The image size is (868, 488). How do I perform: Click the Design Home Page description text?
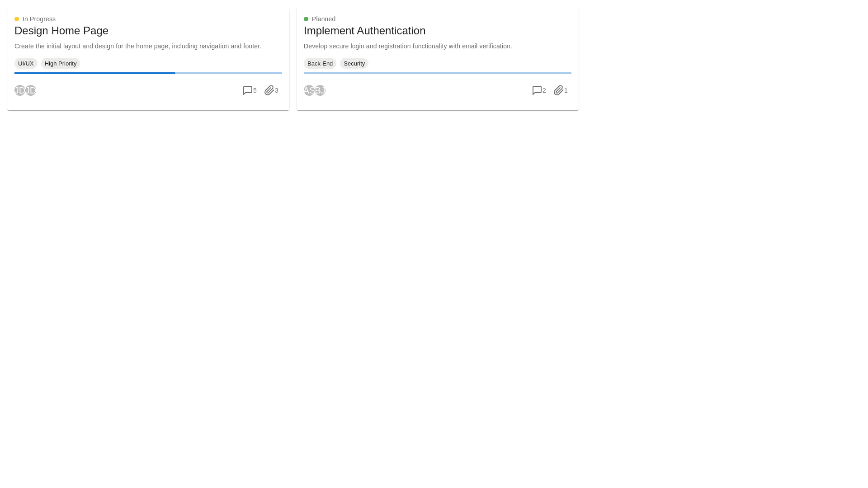[x=138, y=46]
